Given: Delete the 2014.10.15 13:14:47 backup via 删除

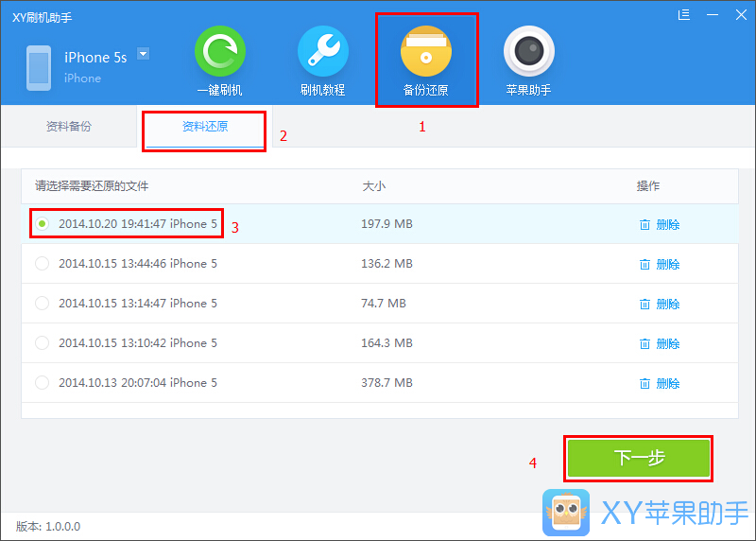Looking at the screenshot, I should [x=668, y=304].
